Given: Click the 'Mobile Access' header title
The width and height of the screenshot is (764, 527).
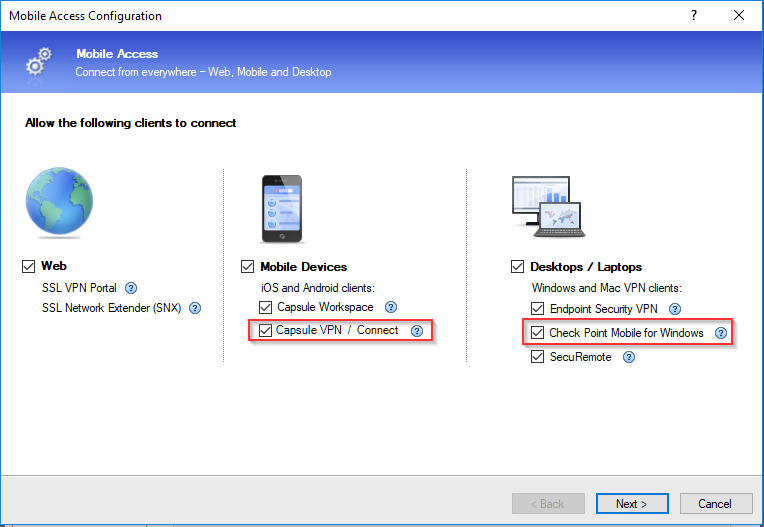Looking at the screenshot, I should pos(117,54).
